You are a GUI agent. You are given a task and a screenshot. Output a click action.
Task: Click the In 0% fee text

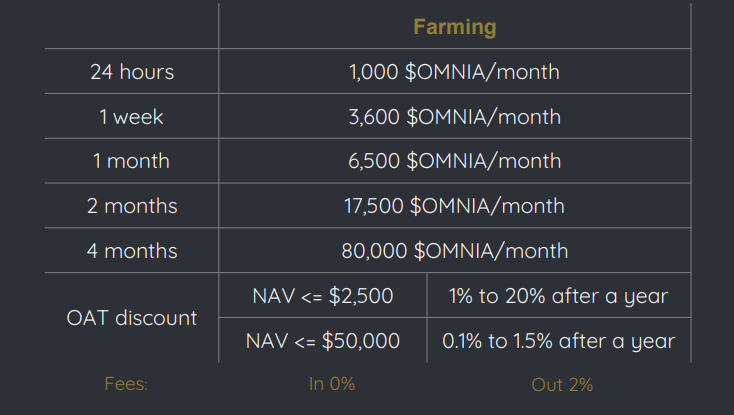[x=331, y=384]
